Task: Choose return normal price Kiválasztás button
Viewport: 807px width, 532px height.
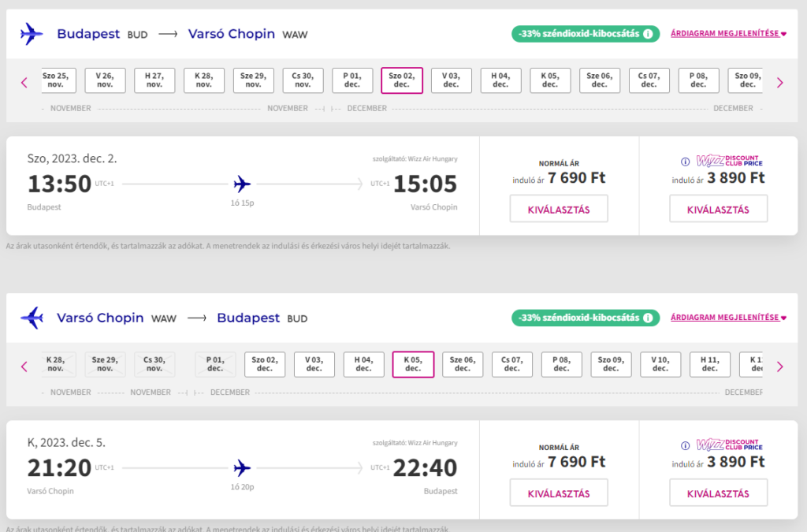Action: click(558, 494)
